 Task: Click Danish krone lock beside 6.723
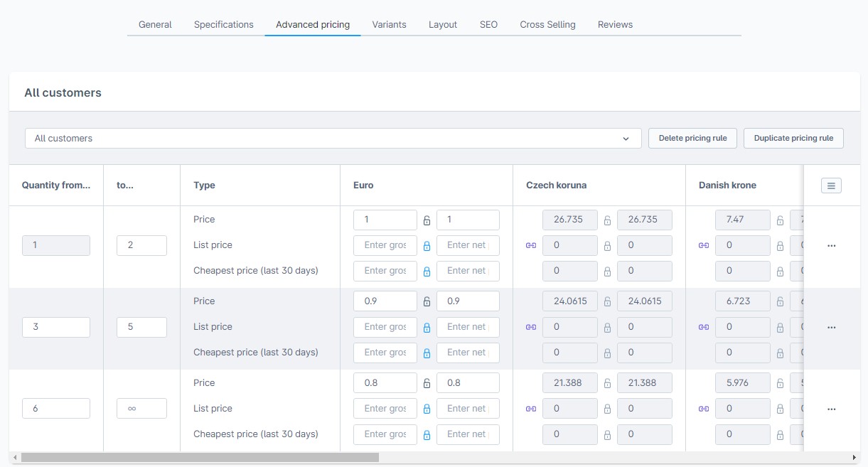780,302
